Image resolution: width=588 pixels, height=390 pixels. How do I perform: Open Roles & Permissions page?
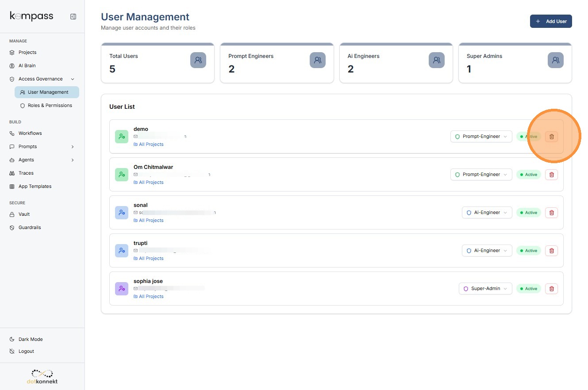47,106
